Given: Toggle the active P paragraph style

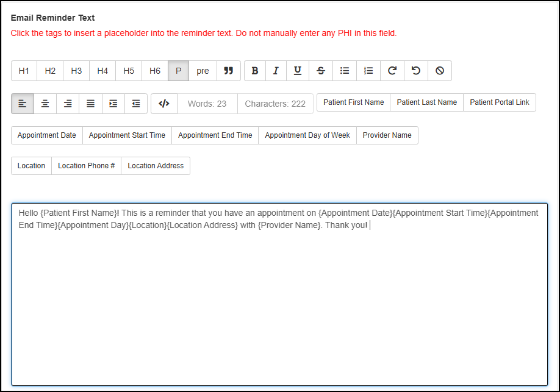Looking at the screenshot, I should (x=178, y=70).
